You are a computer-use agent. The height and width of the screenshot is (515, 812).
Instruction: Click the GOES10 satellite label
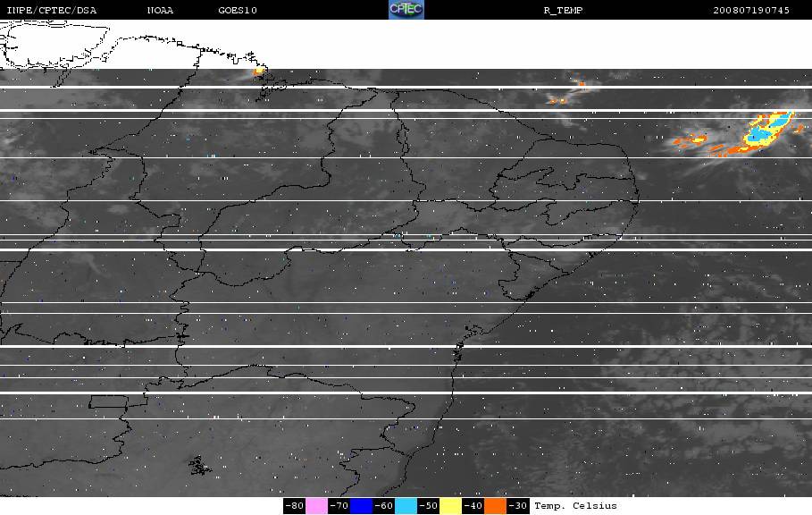pyautogui.click(x=238, y=10)
